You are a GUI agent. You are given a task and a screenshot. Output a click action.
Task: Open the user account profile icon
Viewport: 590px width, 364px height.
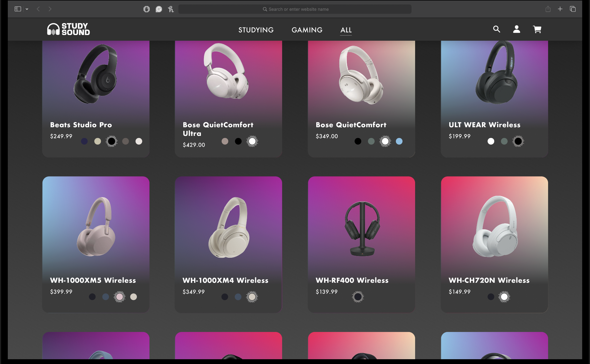(x=516, y=29)
